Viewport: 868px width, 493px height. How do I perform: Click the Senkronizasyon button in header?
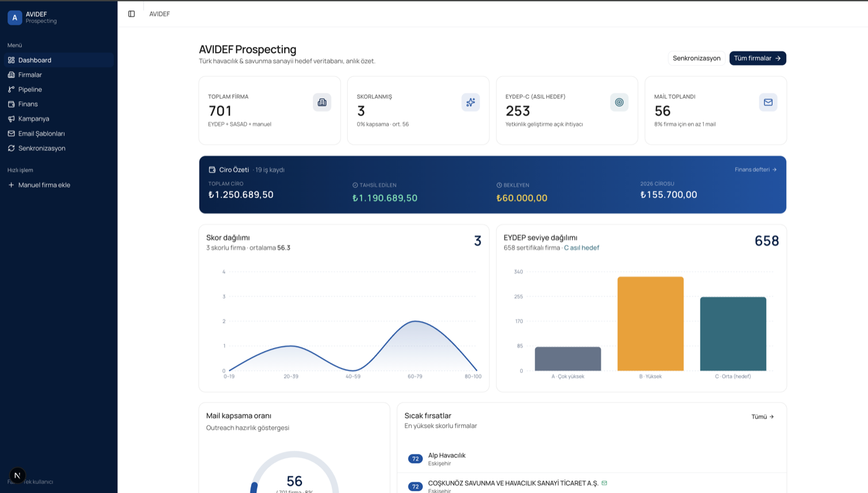coord(696,58)
